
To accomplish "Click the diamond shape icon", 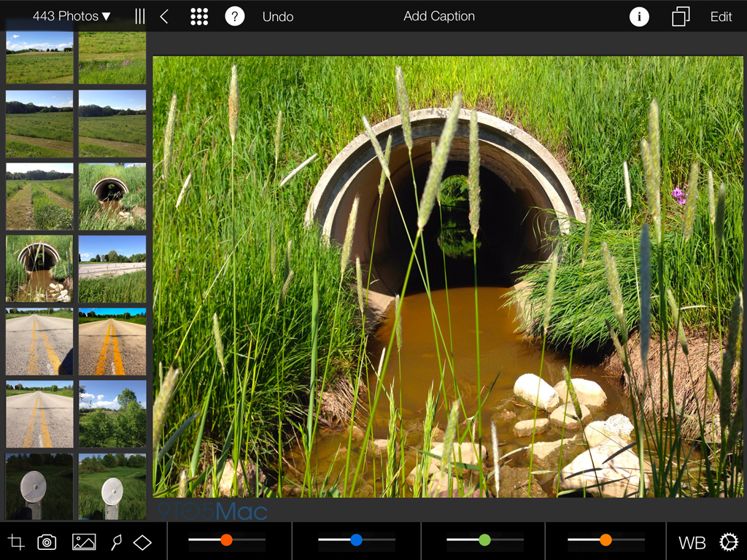I will (x=142, y=542).
